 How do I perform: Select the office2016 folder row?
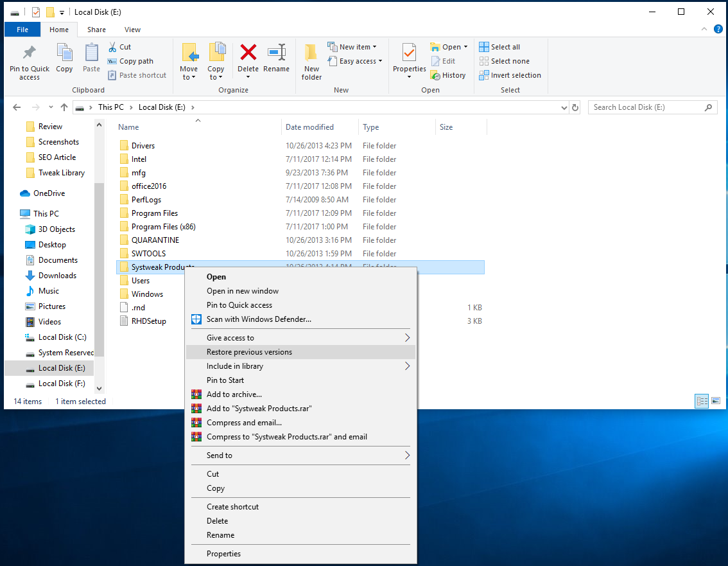coord(300,186)
